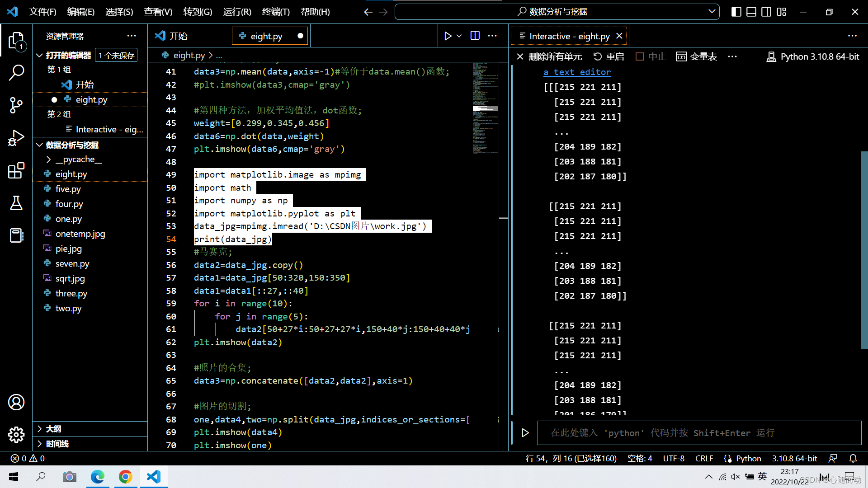Screen dimensions: 868x488
Task: Click the editor minimap scroll slider
Action: point(486,109)
